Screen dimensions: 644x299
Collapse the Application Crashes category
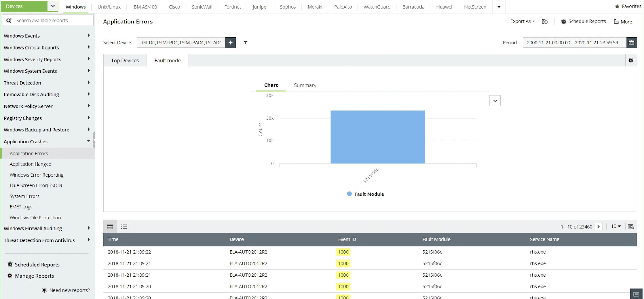(x=89, y=141)
